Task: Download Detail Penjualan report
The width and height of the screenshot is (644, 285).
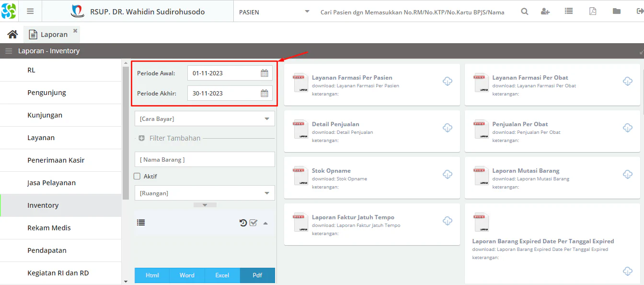Action: [448, 128]
